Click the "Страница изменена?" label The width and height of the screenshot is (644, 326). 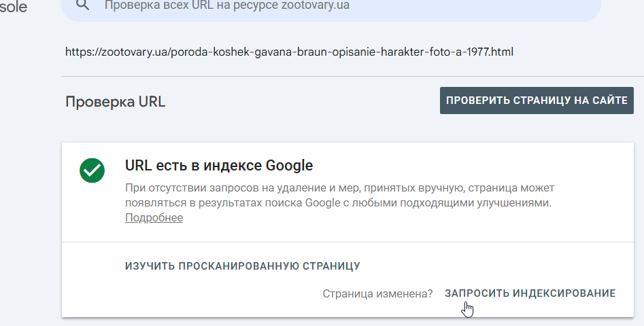[377, 293]
